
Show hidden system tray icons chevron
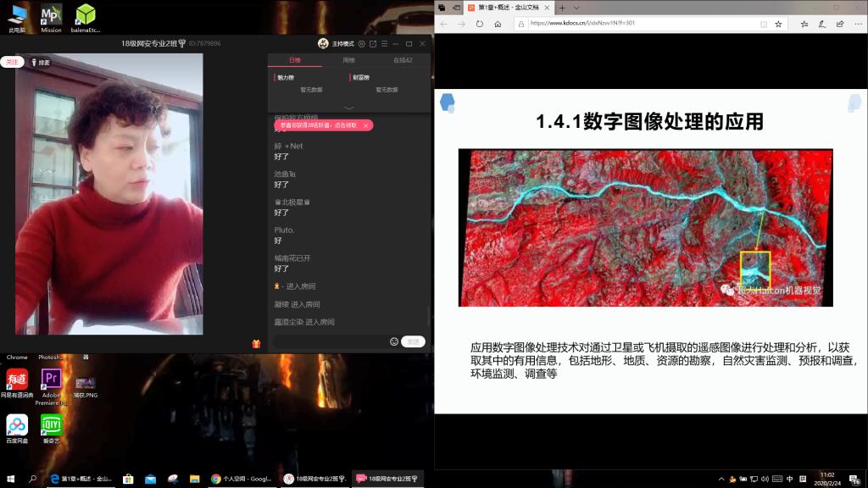coord(721,480)
